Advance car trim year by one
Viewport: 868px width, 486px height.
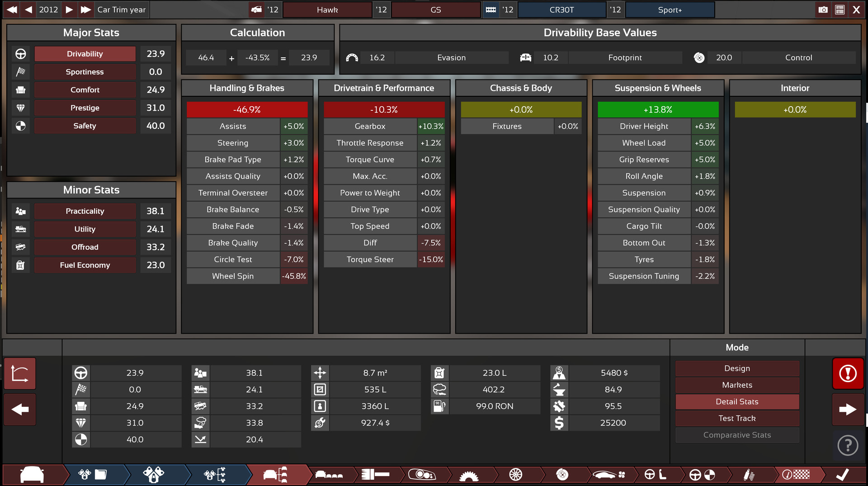[69, 9]
